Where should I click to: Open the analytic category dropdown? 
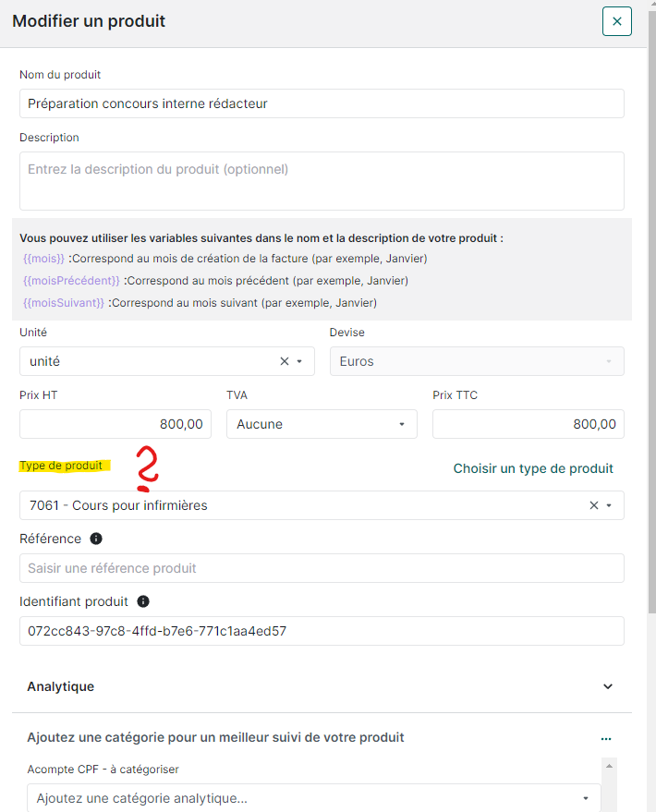(313, 798)
